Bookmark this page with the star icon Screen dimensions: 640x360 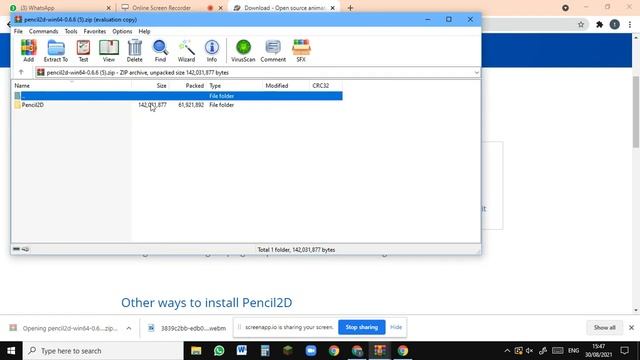pyautogui.click(x=581, y=24)
